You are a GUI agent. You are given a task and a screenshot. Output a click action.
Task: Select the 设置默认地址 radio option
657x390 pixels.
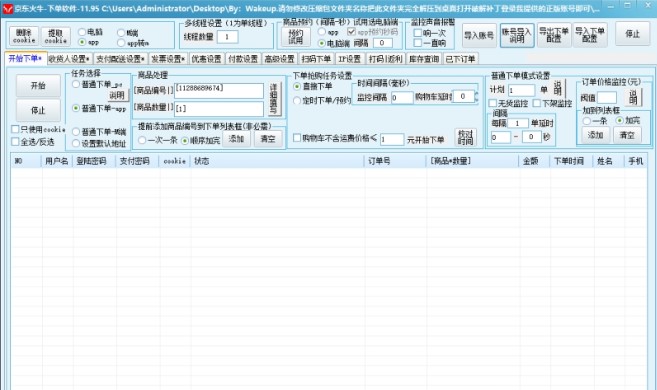click(76, 143)
